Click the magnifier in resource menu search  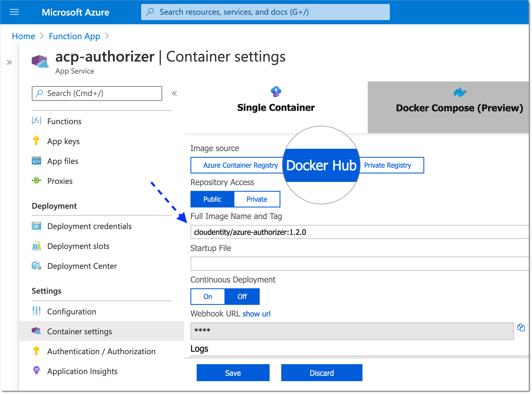pyautogui.click(x=39, y=93)
